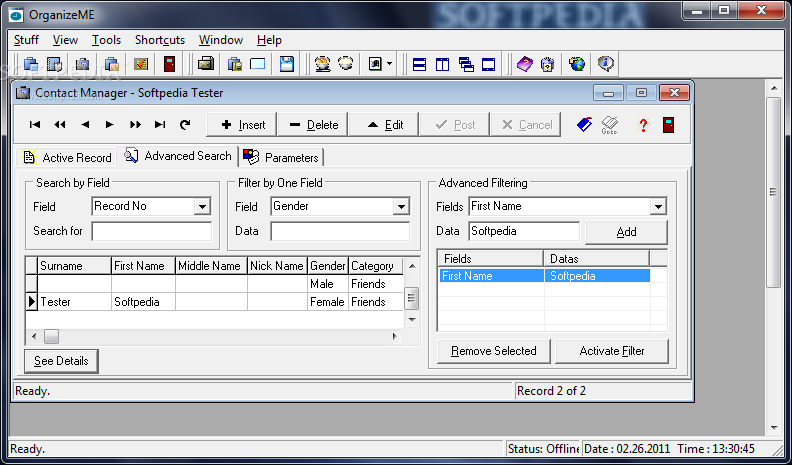Click the info speech bubble icon
Viewport: 792px width, 465px height.
coord(605,64)
